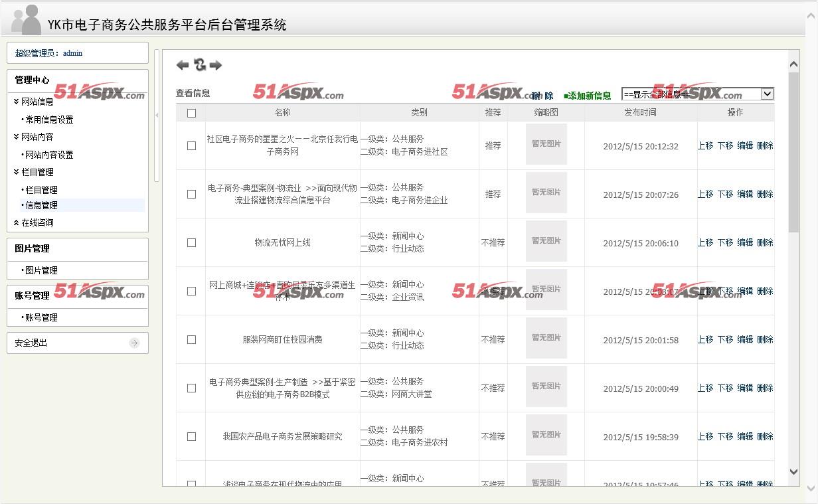The image size is (818, 504).
Task: Click the back arrow icon
Action: pos(183,65)
